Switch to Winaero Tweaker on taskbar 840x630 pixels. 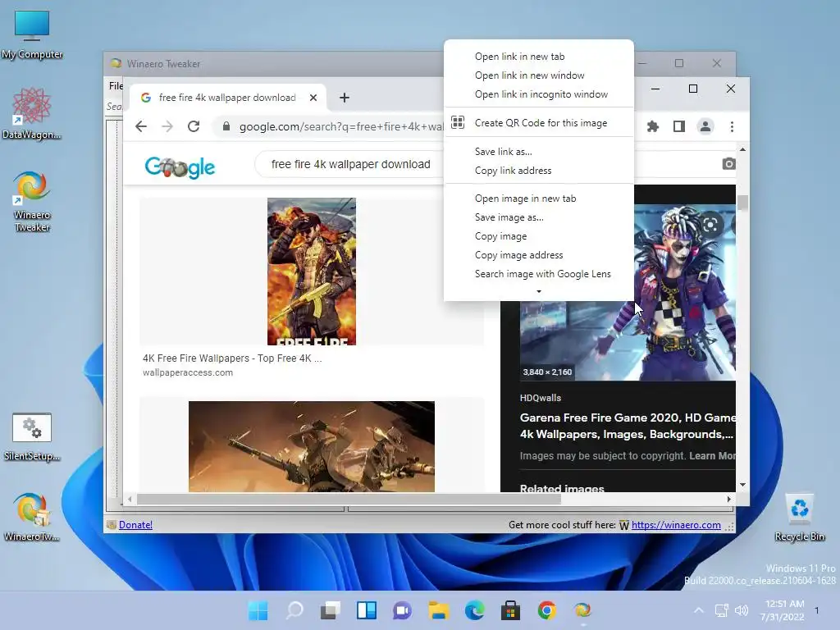point(582,610)
